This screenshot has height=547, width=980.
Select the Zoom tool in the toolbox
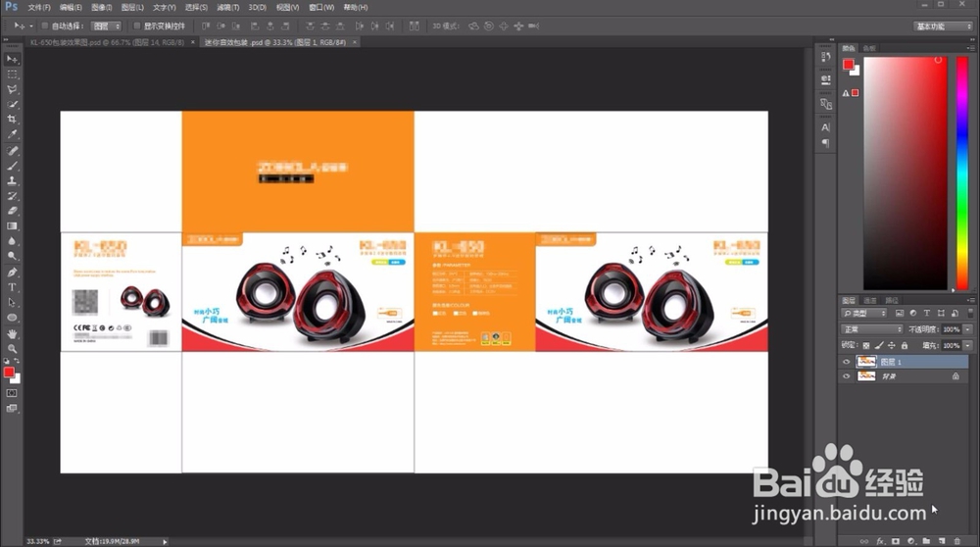(12, 349)
